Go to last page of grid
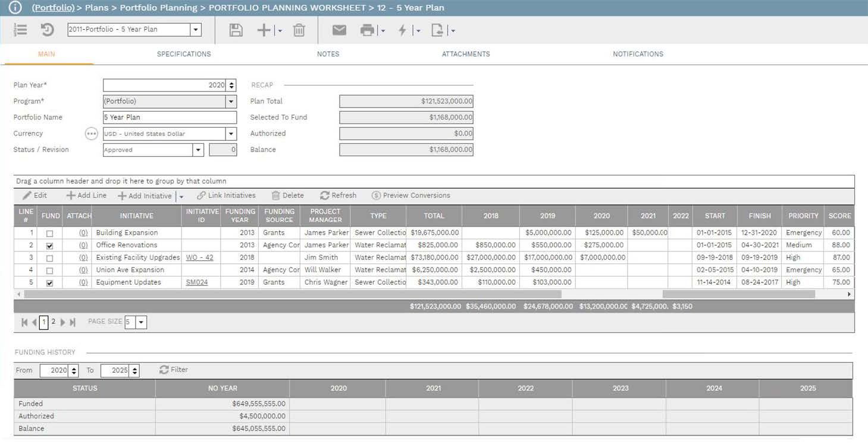The image size is (868, 447). click(73, 322)
